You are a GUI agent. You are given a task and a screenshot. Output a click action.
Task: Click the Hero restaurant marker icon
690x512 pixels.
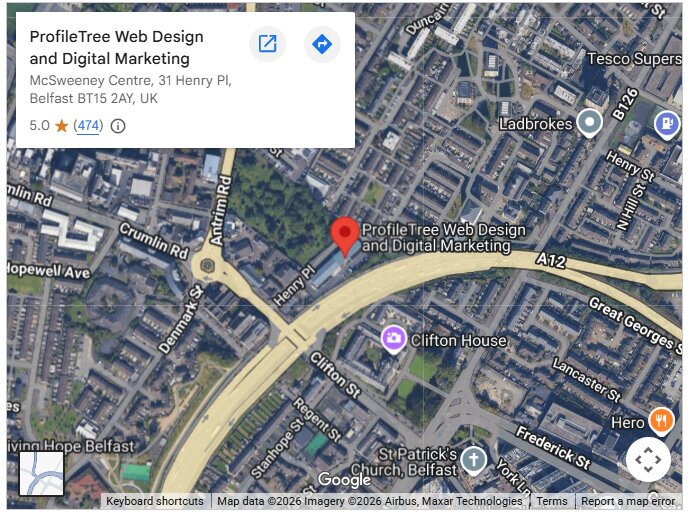pyautogui.click(x=661, y=421)
